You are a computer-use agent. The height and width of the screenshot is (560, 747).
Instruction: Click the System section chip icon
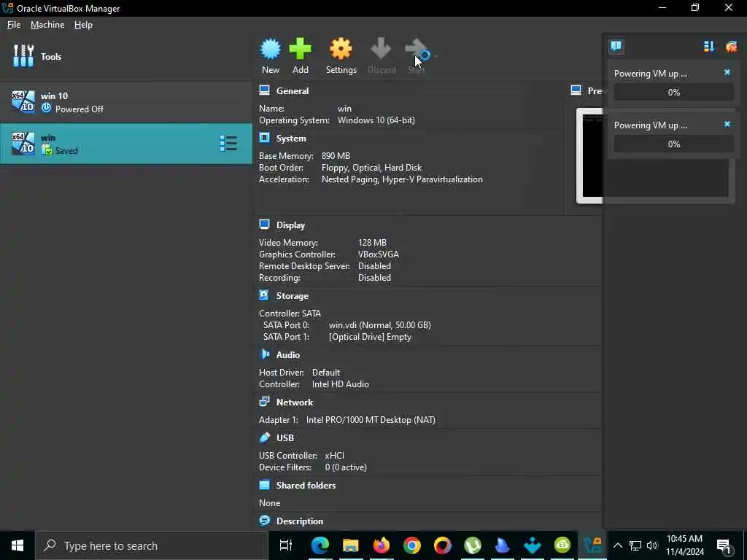pyautogui.click(x=264, y=138)
